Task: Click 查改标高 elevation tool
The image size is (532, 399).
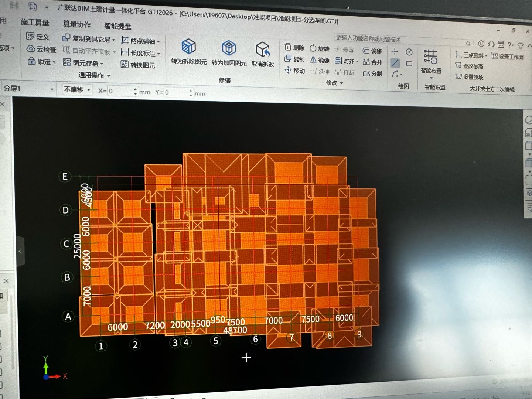Action: 470,66
